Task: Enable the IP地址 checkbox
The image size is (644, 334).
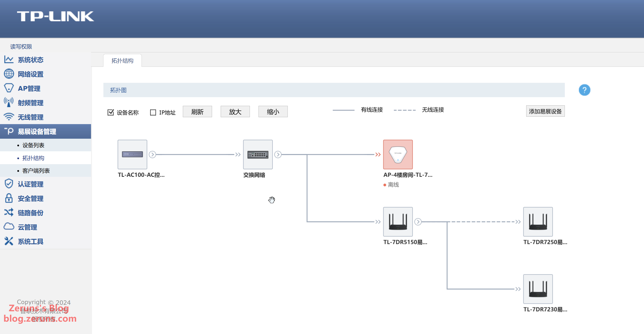Action: [x=153, y=112]
